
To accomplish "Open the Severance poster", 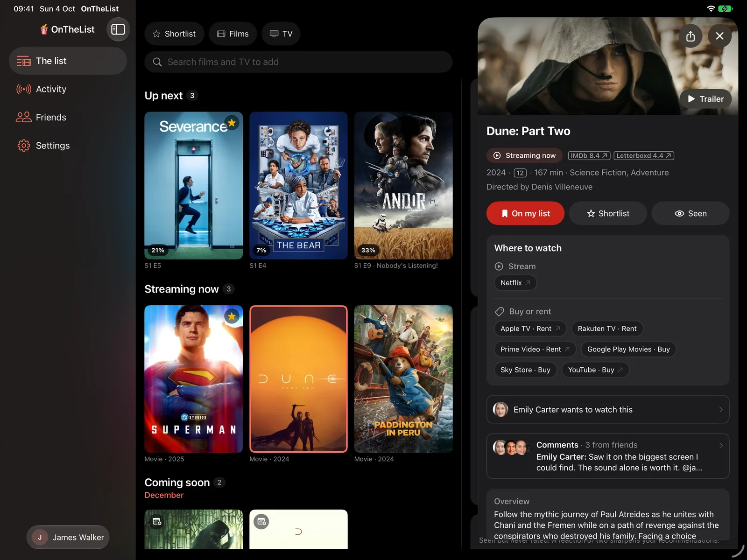I will (x=194, y=185).
